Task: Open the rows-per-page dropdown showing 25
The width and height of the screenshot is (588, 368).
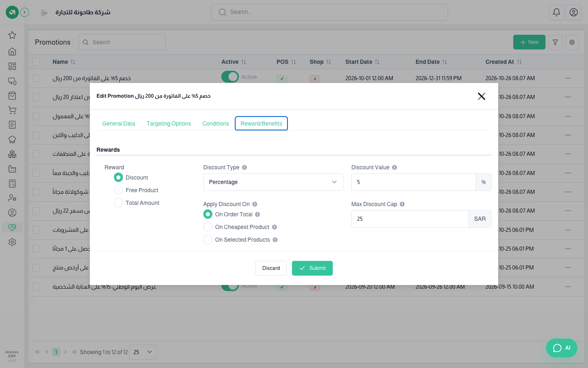Action: click(143, 352)
